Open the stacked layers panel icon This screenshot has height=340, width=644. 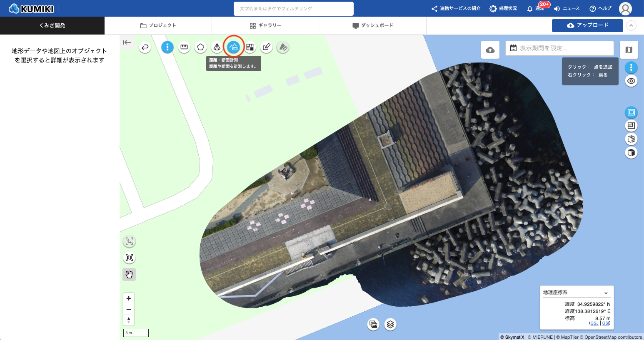390,324
